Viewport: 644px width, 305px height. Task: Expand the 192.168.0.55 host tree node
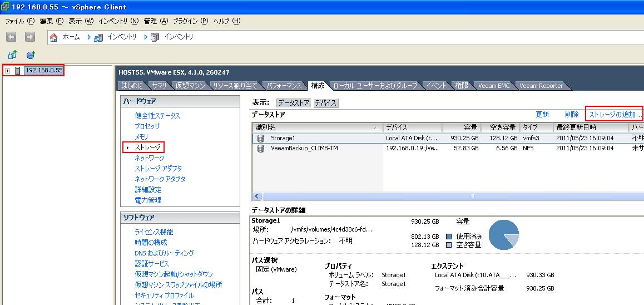7,71
